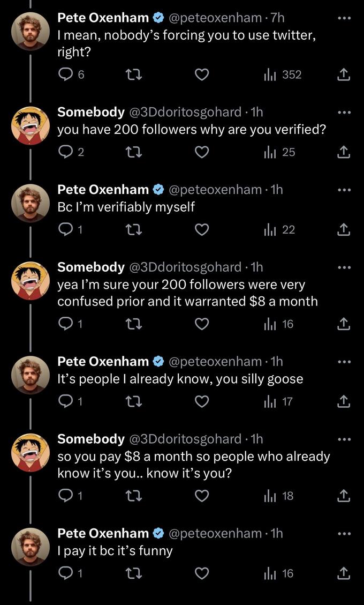This screenshot has width=364, height=605.
Task: Click Somebody's profile picture
Action: (31, 125)
